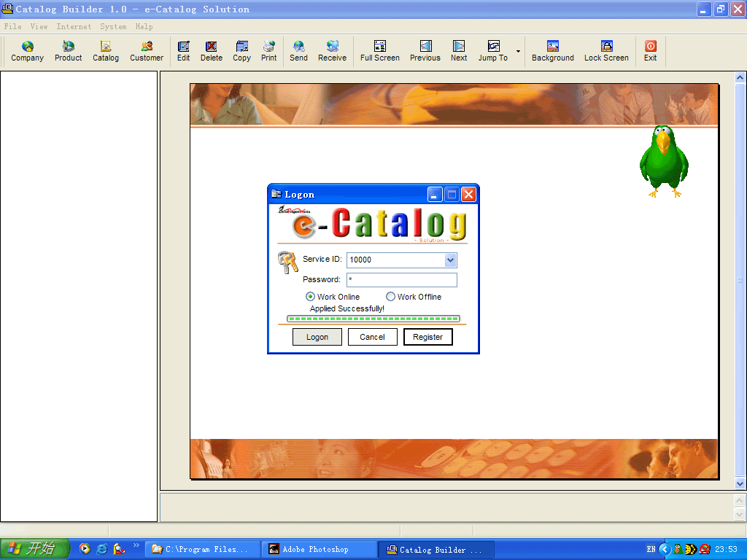Switch to the C:\Program Files taskbar window

click(202, 550)
